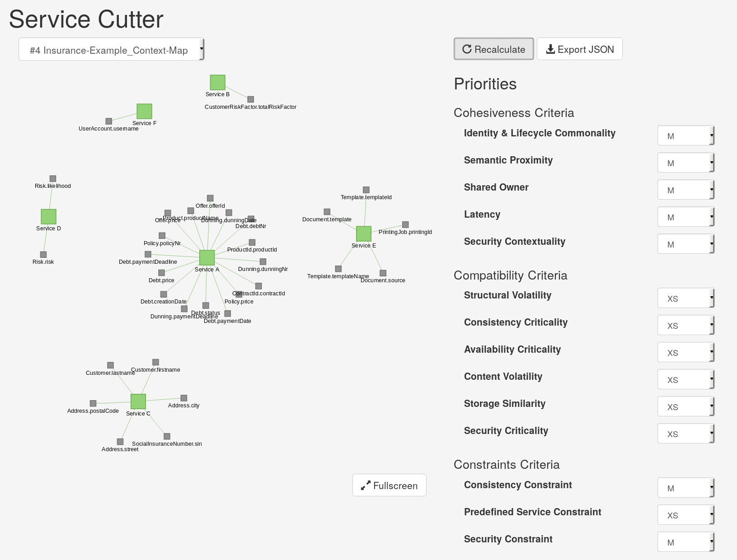This screenshot has width=737, height=560.
Task: Open the Structural Volatility priority dropdown
Action: tap(686, 298)
